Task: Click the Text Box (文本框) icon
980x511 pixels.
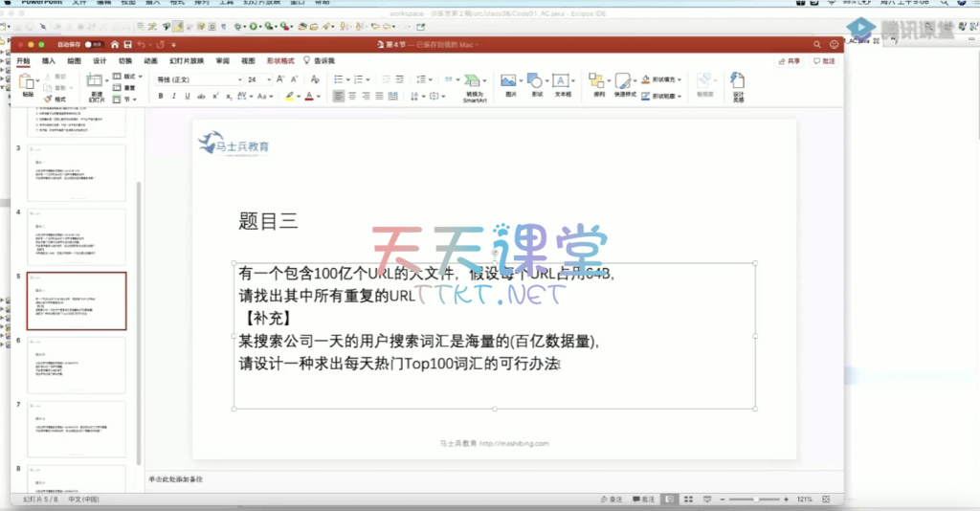Action: coord(562,82)
